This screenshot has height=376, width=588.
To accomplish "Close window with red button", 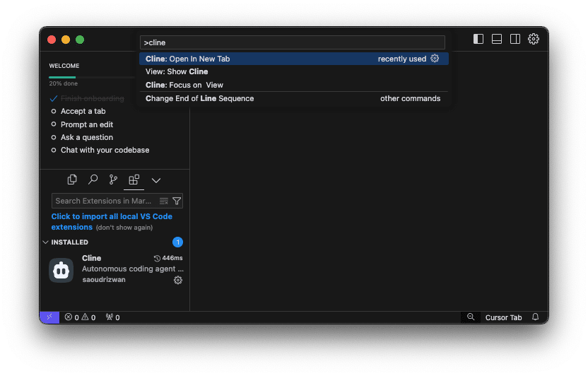I will pyautogui.click(x=52, y=40).
